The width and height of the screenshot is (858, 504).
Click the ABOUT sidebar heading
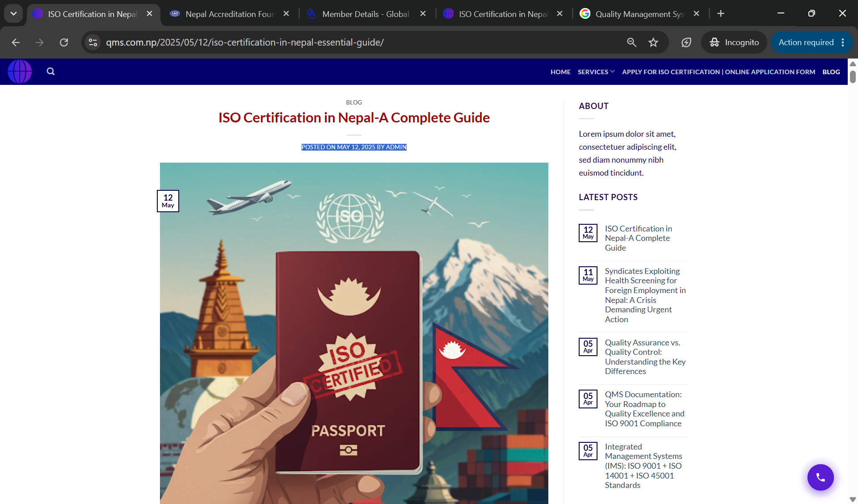[x=593, y=106]
